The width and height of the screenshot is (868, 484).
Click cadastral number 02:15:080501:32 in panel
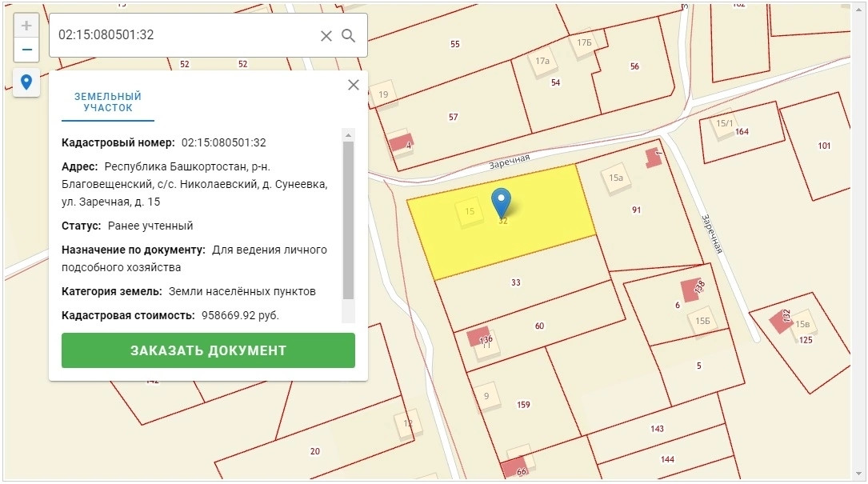224,142
